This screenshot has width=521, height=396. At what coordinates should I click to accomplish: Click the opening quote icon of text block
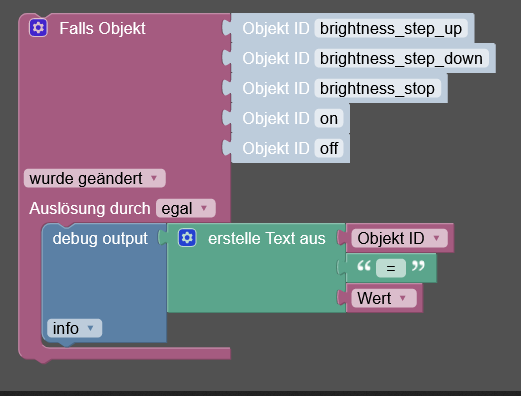click(x=364, y=266)
